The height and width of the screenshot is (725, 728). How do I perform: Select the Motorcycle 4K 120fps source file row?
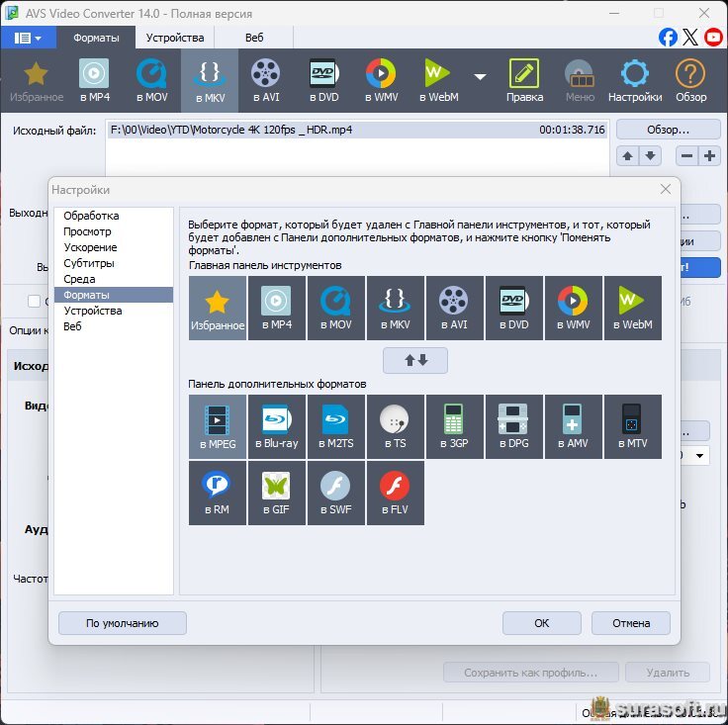(357, 130)
